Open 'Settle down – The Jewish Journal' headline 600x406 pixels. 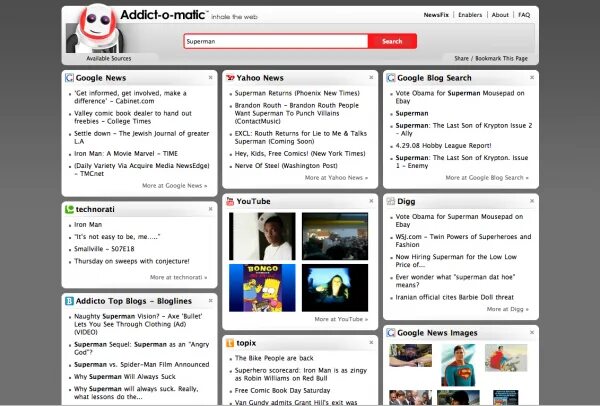click(142, 137)
